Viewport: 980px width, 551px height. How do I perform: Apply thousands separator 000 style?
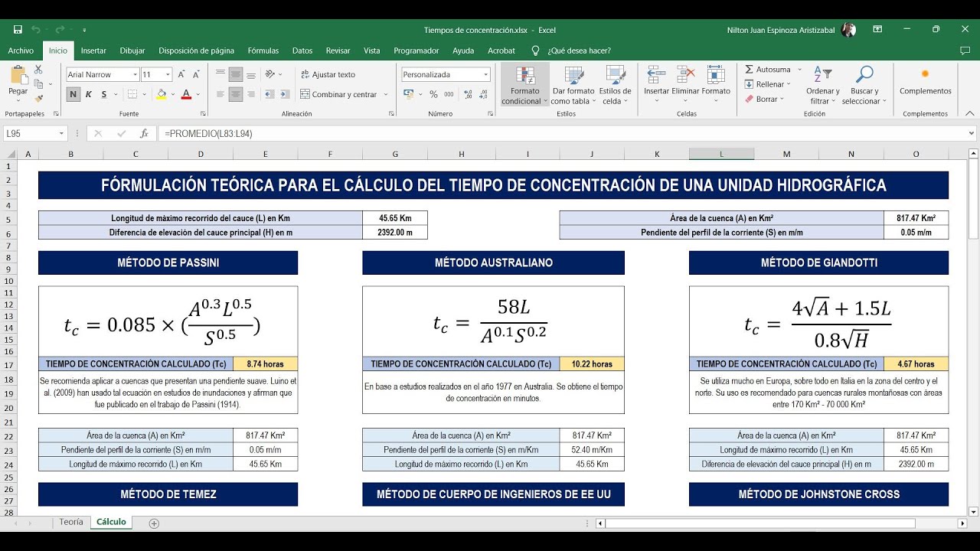449,94
